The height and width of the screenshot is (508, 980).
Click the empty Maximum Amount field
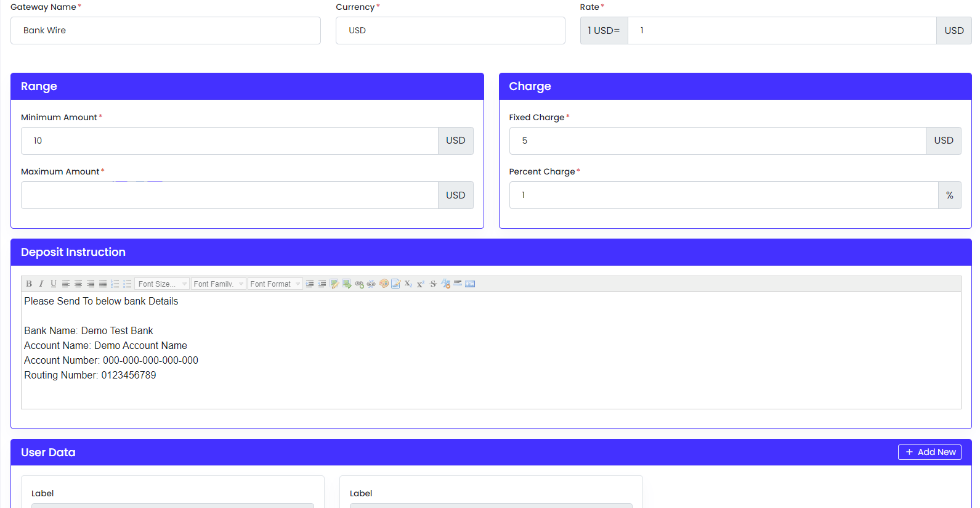point(229,195)
